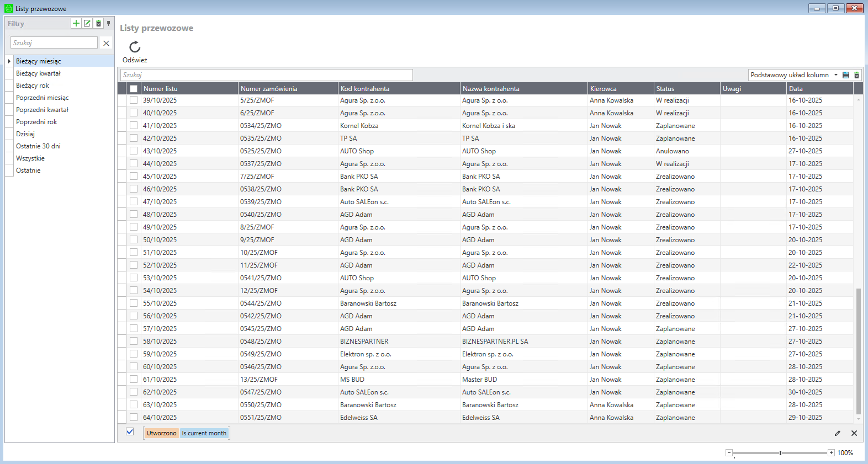Tick the select-all checkbox in the table header
The height and width of the screenshot is (464, 868).
134,89
